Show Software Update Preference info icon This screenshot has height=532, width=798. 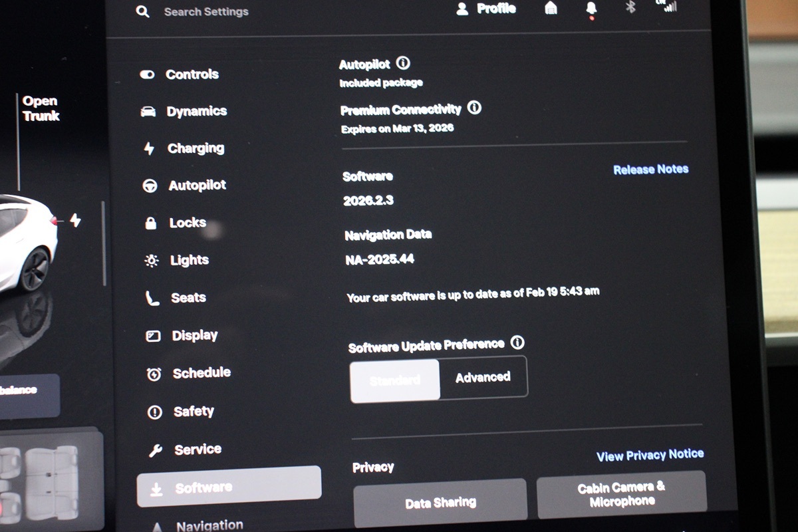tap(517, 343)
